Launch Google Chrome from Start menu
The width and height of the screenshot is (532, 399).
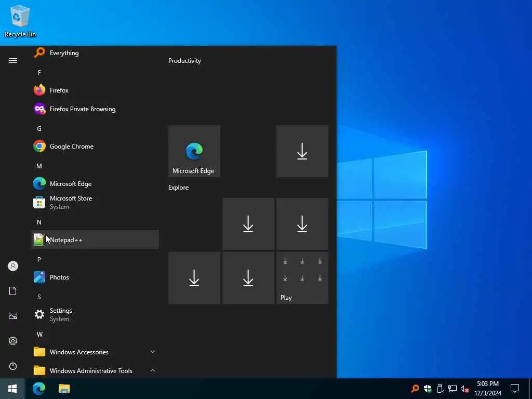pos(95,146)
